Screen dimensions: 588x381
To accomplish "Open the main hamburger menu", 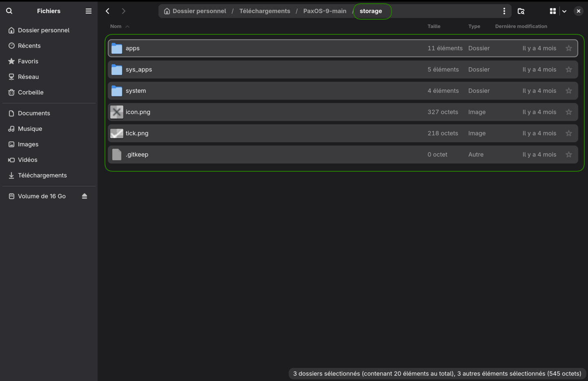I will [88, 11].
